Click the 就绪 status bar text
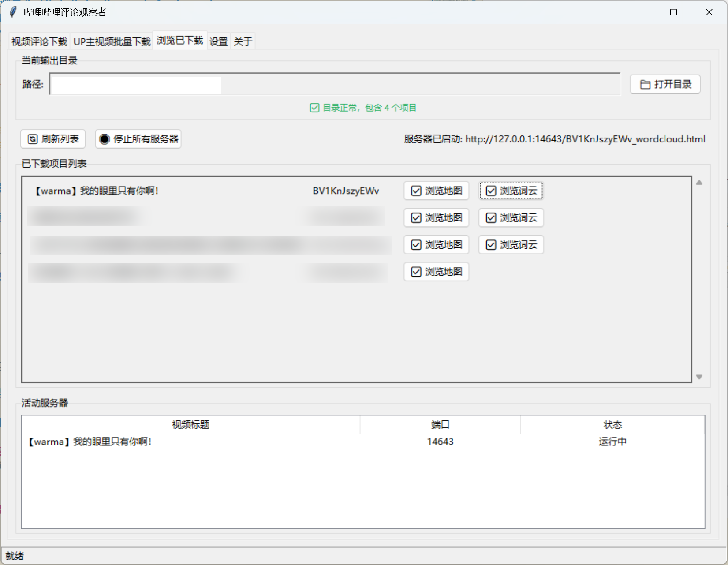 coord(15,556)
